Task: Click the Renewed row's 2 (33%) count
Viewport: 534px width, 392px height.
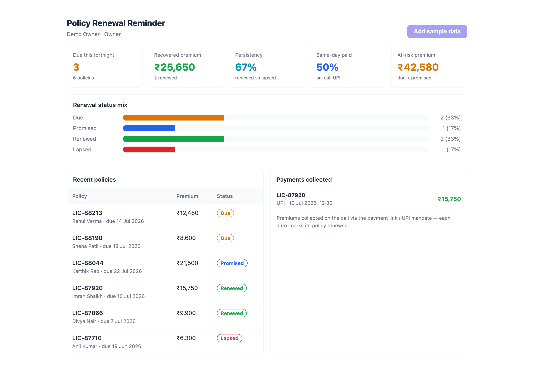Action: pyautogui.click(x=451, y=139)
